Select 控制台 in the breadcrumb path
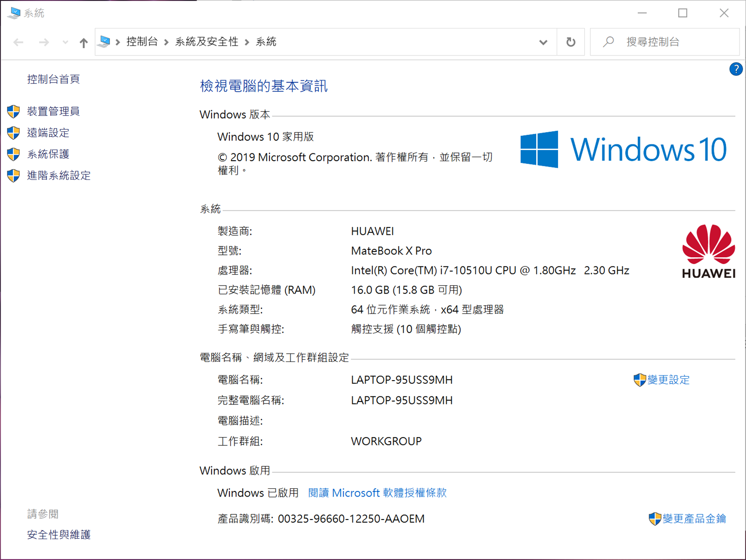Viewport: 746px width, 560px height. click(x=142, y=42)
